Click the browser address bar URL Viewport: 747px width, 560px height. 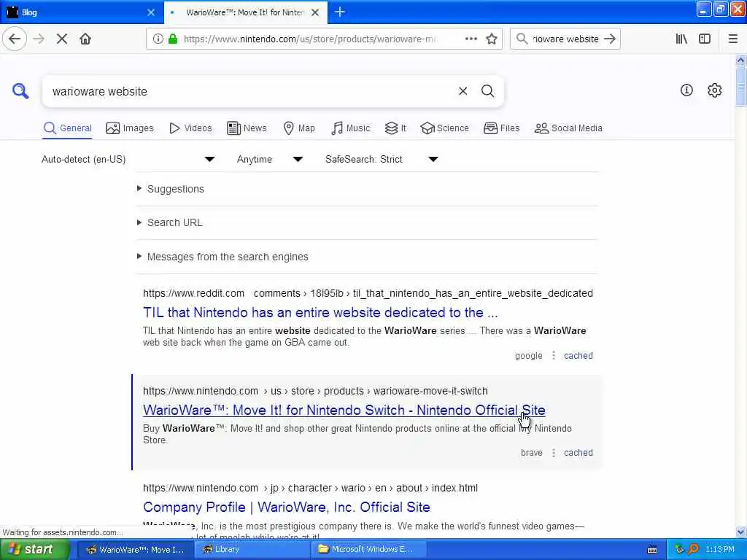[x=309, y=39]
